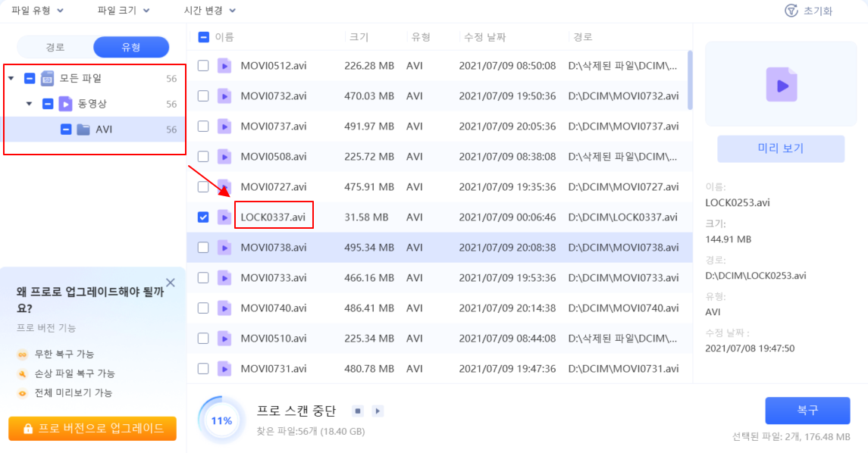Click the D:\DCIM\MOVI0727.avi path cell
The image size is (868, 453).
tap(623, 187)
